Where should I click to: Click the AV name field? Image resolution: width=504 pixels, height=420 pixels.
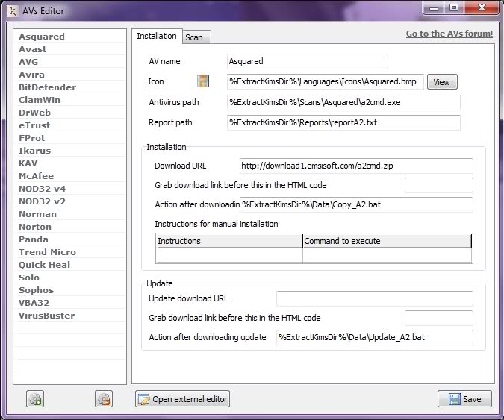pyautogui.click(x=308, y=61)
